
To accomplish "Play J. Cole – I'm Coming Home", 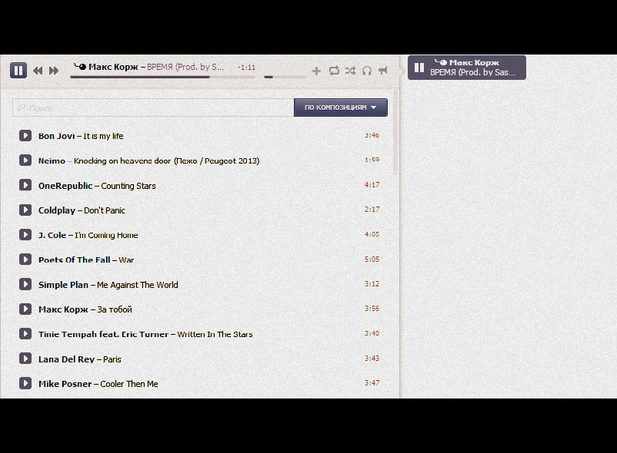I will 25,235.
